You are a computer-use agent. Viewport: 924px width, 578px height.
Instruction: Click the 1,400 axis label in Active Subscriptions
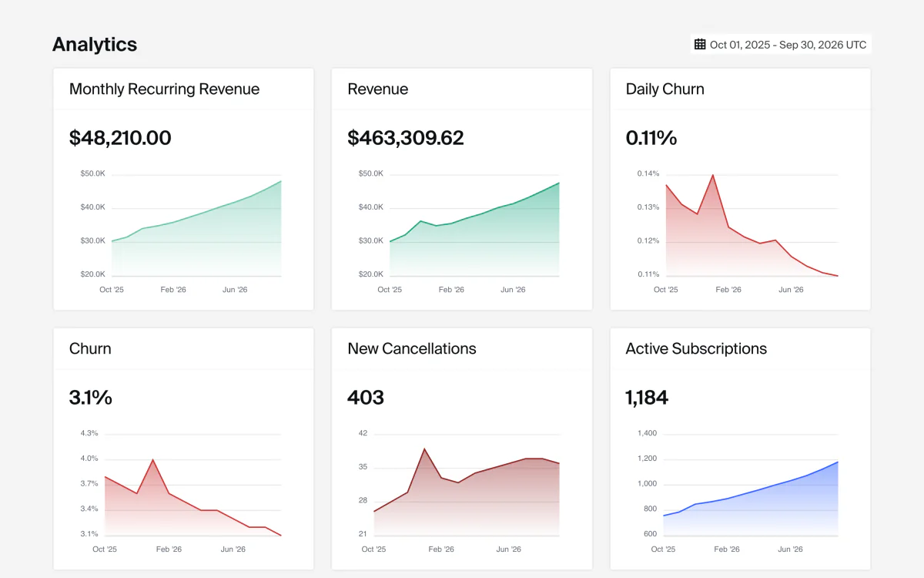click(647, 433)
